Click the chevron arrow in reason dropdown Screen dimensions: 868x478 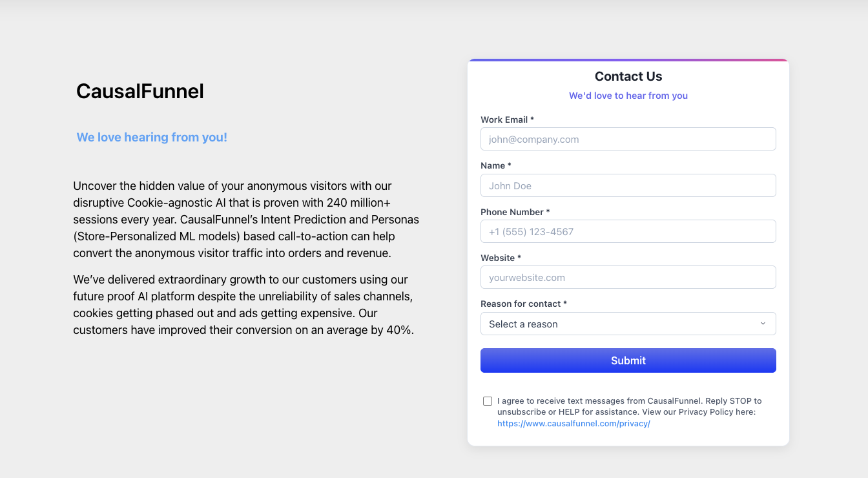tap(763, 324)
